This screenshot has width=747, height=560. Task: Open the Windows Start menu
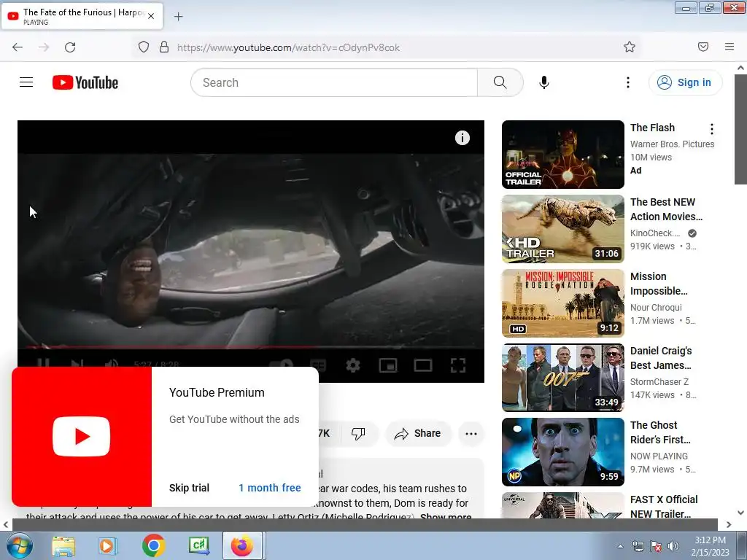click(18, 545)
